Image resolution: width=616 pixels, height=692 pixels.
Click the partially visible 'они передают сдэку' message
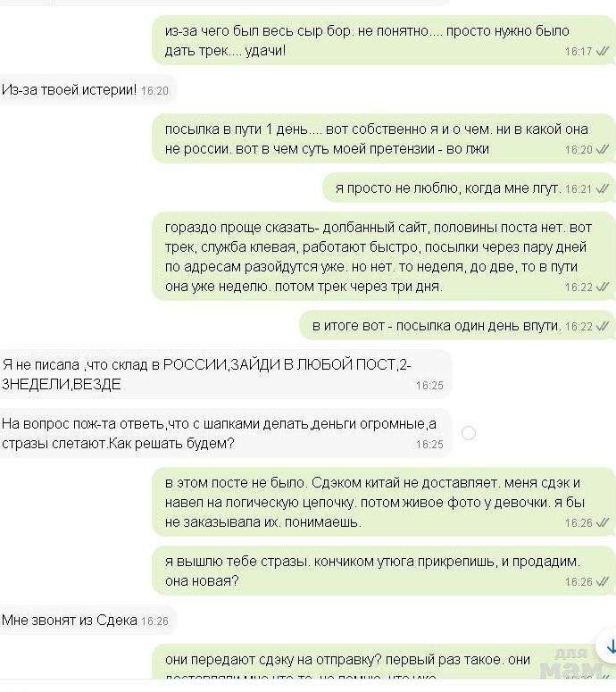click(x=383, y=663)
